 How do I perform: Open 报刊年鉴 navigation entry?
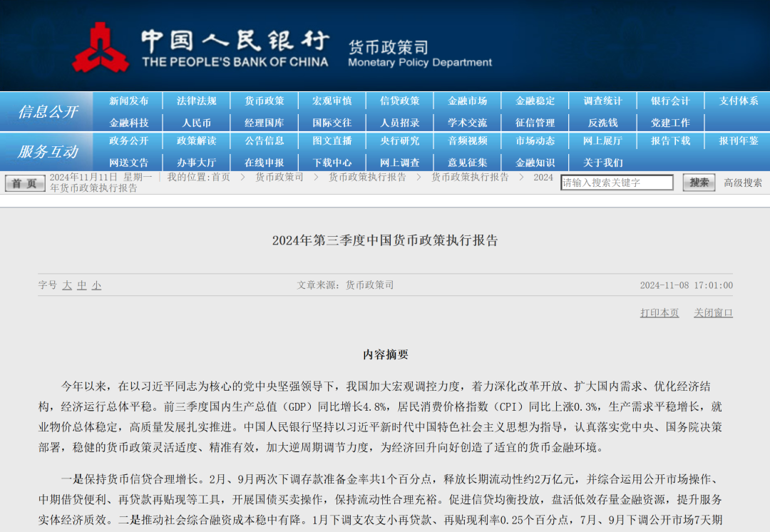739,140
